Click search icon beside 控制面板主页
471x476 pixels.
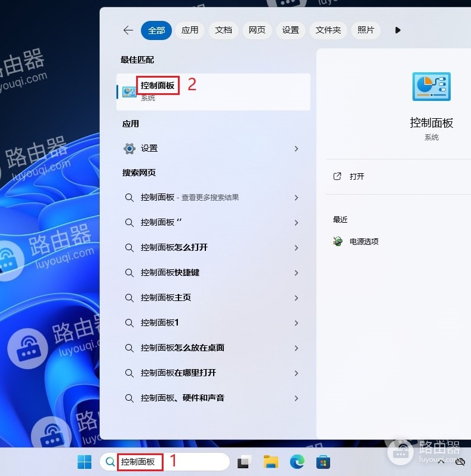point(130,298)
